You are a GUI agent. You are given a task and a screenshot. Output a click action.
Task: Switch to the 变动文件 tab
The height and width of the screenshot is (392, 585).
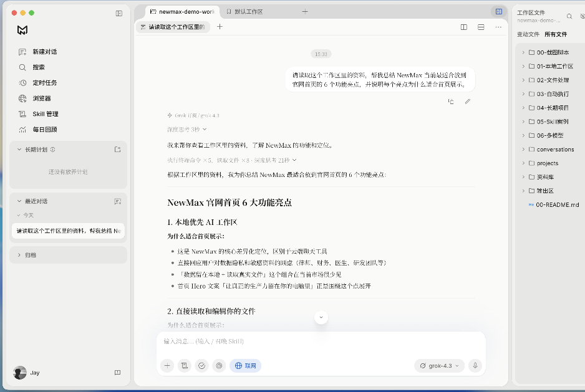[x=528, y=34]
